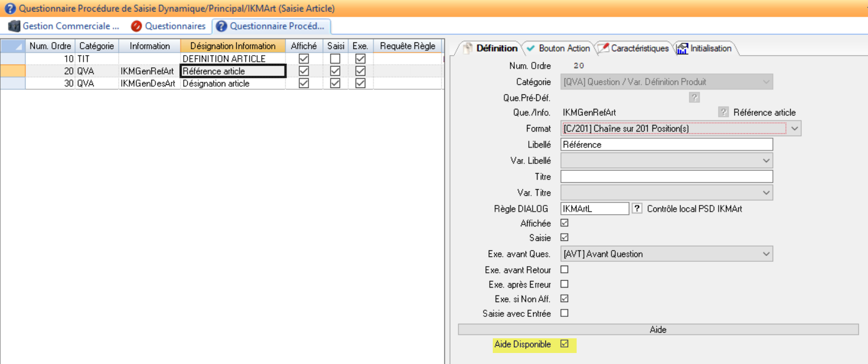Disable the Aide Disponible checkbox
Screen dimensions: 868x364
[x=564, y=344]
